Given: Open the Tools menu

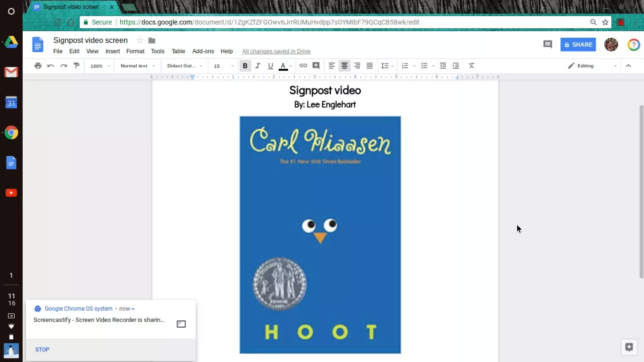Looking at the screenshot, I should (157, 51).
